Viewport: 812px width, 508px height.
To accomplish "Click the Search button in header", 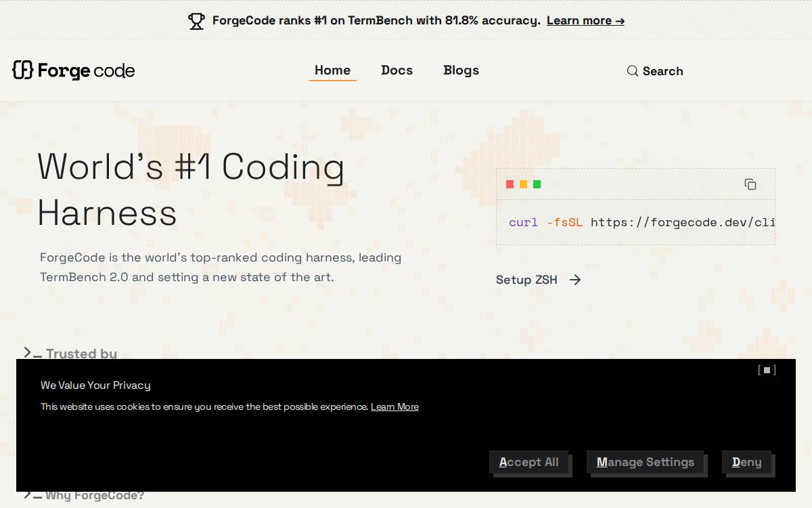I will tap(654, 71).
